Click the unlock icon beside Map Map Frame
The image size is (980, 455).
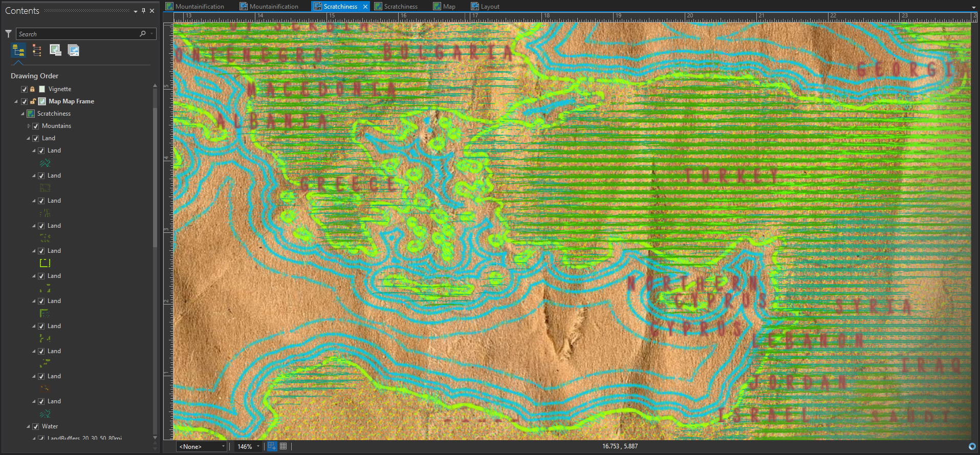coord(33,101)
